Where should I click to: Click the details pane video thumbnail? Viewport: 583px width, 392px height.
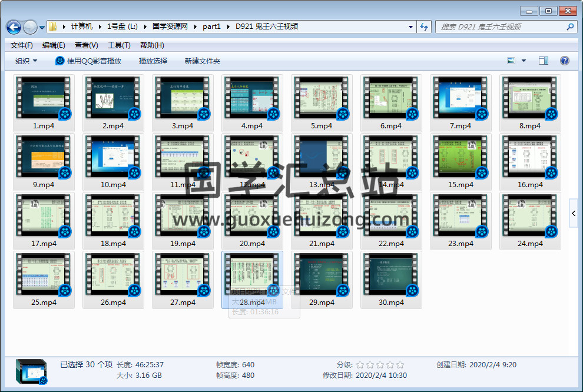coord(32,371)
